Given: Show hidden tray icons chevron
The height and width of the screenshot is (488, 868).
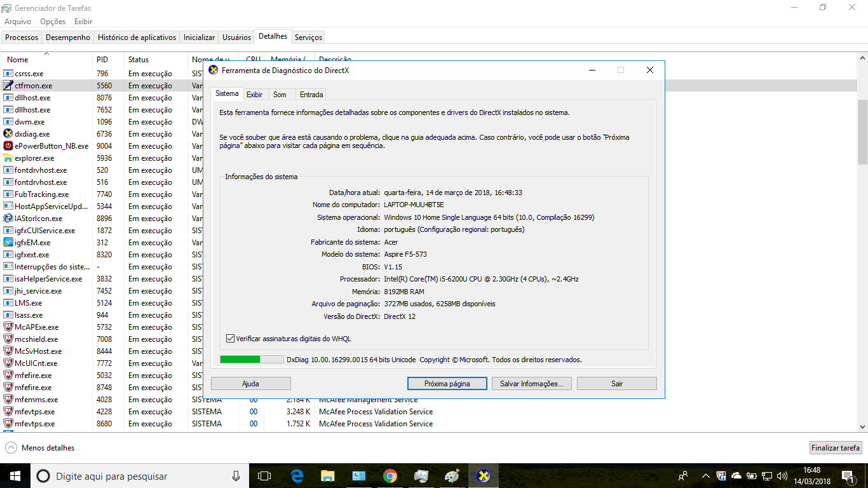Looking at the screenshot, I should (x=705, y=475).
